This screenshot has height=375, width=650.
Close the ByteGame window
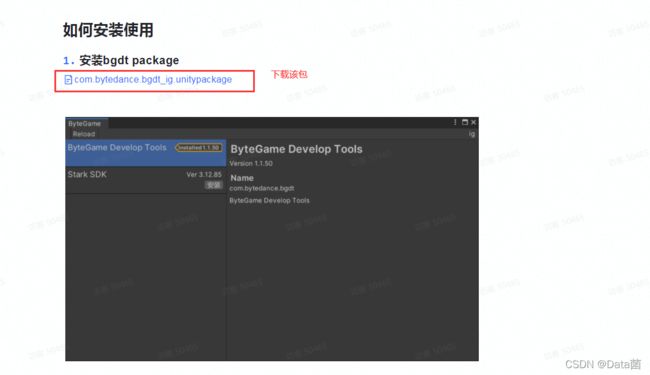(x=473, y=122)
